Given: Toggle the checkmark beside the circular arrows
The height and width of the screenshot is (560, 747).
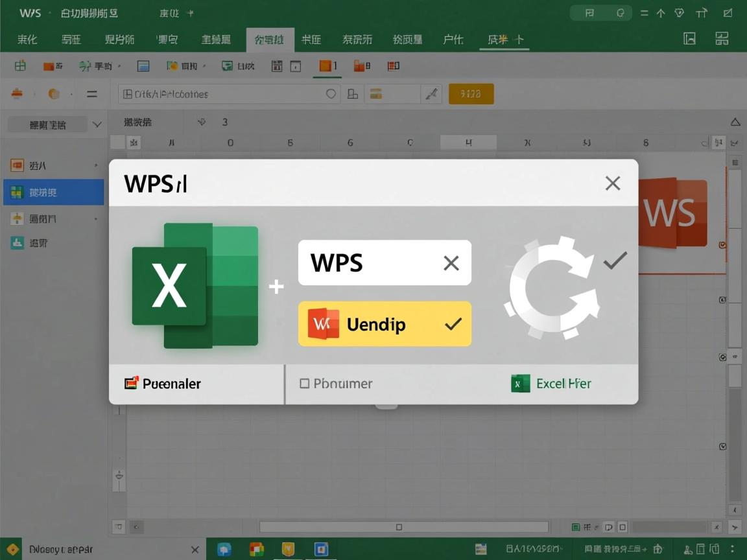Looking at the screenshot, I should tap(615, 261).
